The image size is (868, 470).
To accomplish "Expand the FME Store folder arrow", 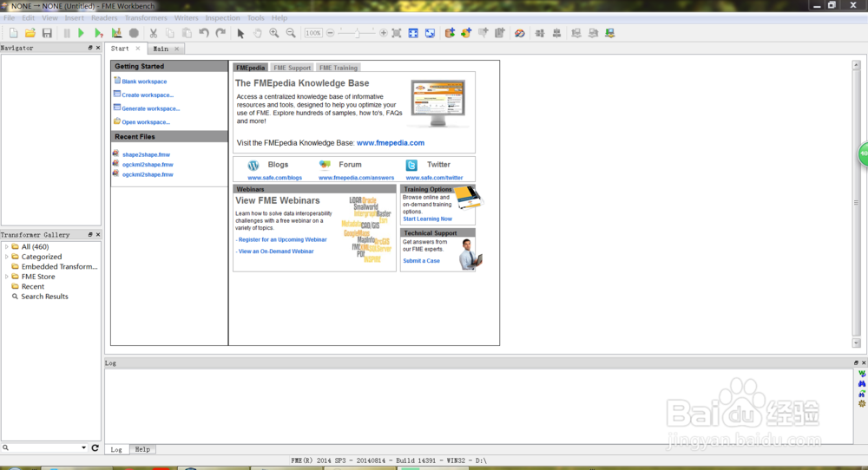I will pos(7,277).
